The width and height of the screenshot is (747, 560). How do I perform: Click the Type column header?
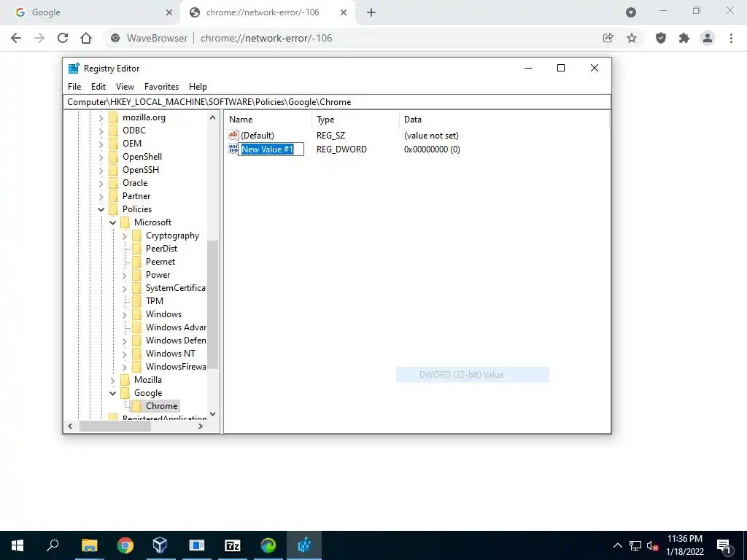tap(355, 120)
